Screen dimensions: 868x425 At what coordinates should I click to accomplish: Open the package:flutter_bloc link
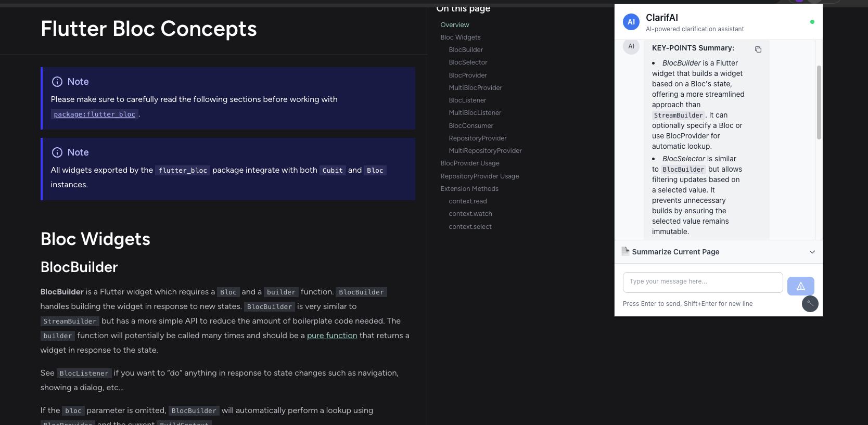point(95,114)
